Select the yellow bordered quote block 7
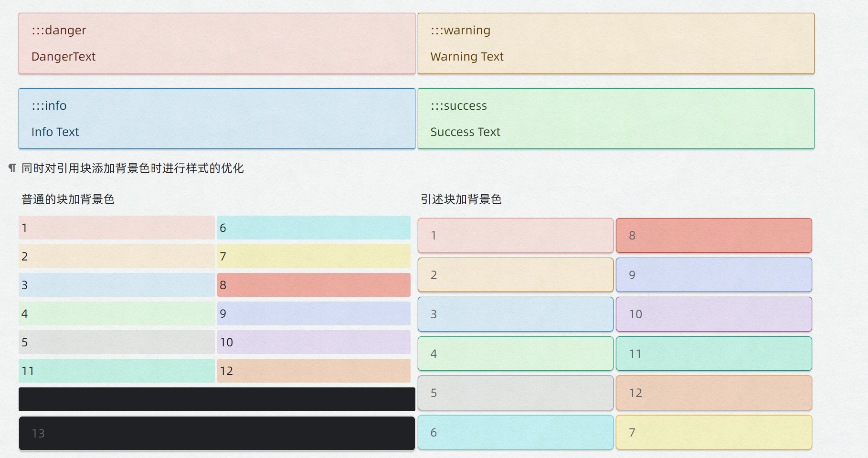Viewport: 868px width, 458px height. click(x=714, y=432)
